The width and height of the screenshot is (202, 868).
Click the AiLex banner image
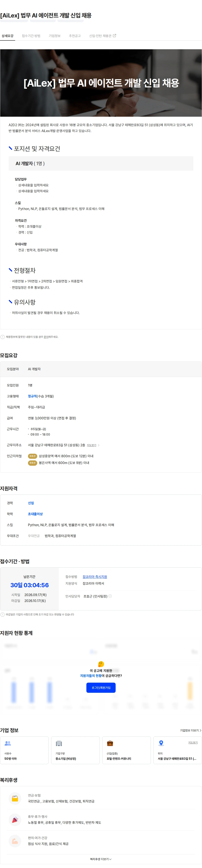pos(101,83)
